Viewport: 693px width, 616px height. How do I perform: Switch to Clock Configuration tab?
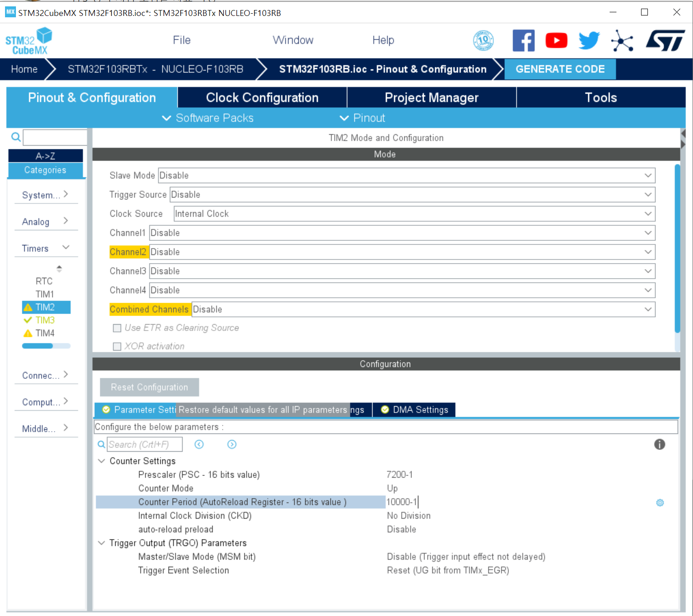coord(262,97)
